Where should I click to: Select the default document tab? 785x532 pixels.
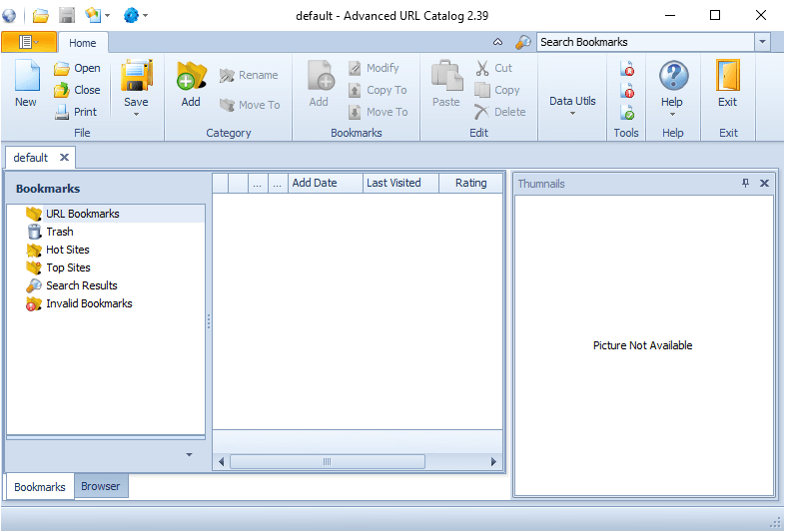(x=31, y=158)
